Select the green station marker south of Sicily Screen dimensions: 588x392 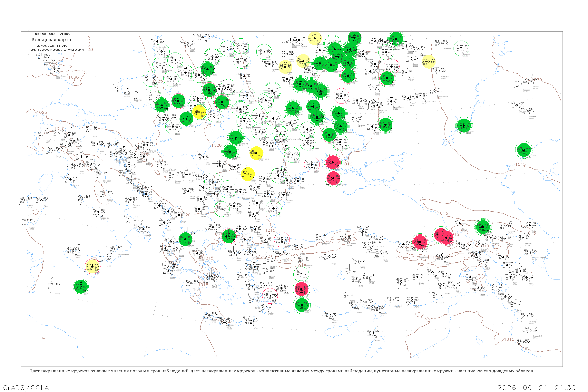(81, 287)
